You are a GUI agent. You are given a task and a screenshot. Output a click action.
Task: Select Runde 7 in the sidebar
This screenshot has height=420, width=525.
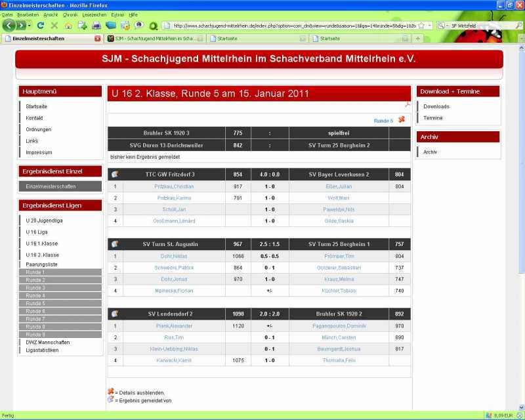coord(35,319)
